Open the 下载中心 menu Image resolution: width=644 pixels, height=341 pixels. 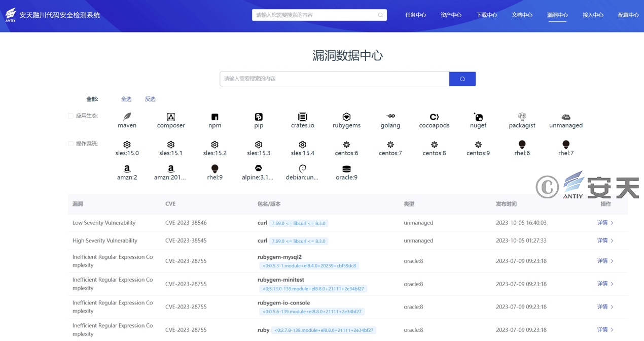(486, 15)
